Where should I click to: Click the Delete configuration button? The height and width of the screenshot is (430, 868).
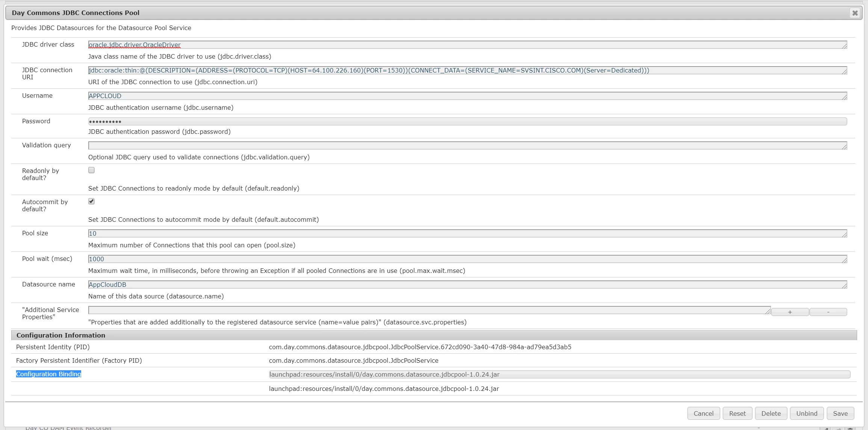(771, 413)
